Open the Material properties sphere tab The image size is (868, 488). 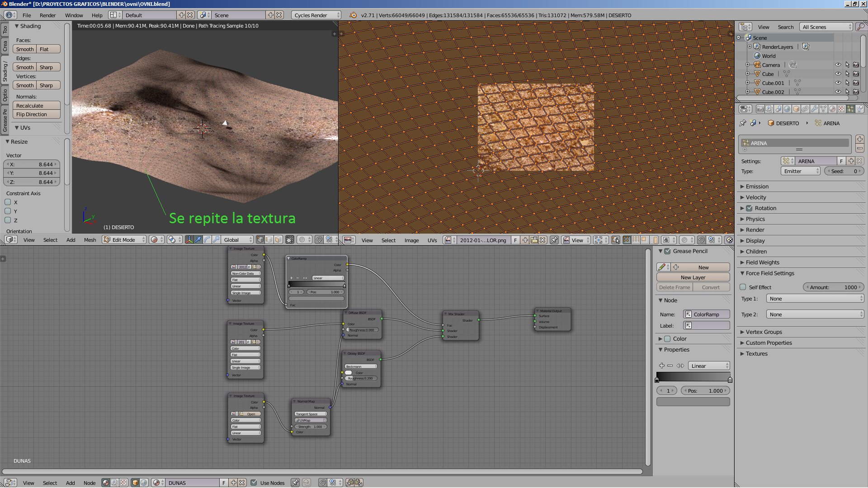click(x=832, y=109)
